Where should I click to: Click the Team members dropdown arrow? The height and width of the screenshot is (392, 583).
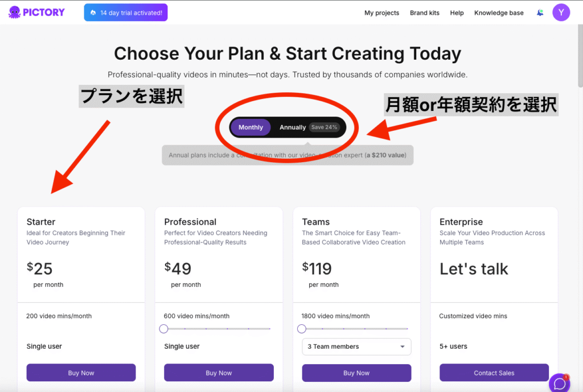pos(403,346)
